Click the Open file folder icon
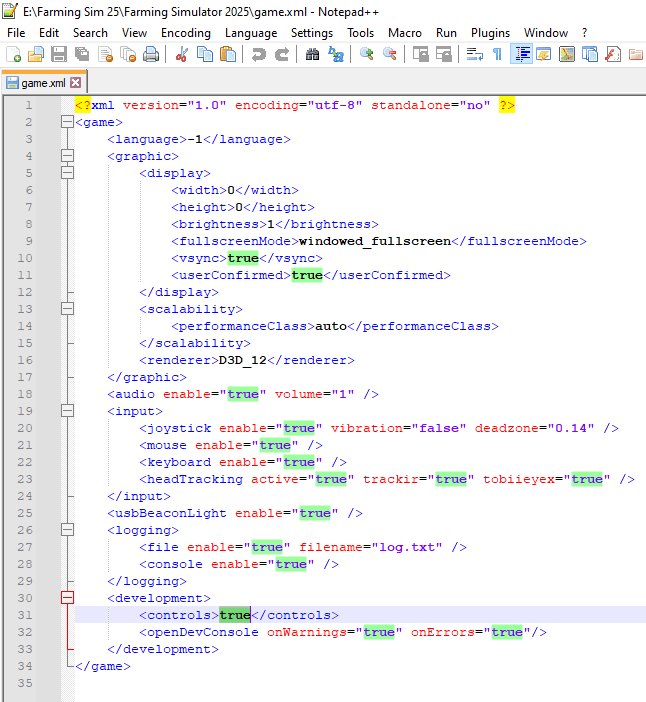Image resolution: width=646 pixels, height=702 pixels. pos(37,54)
